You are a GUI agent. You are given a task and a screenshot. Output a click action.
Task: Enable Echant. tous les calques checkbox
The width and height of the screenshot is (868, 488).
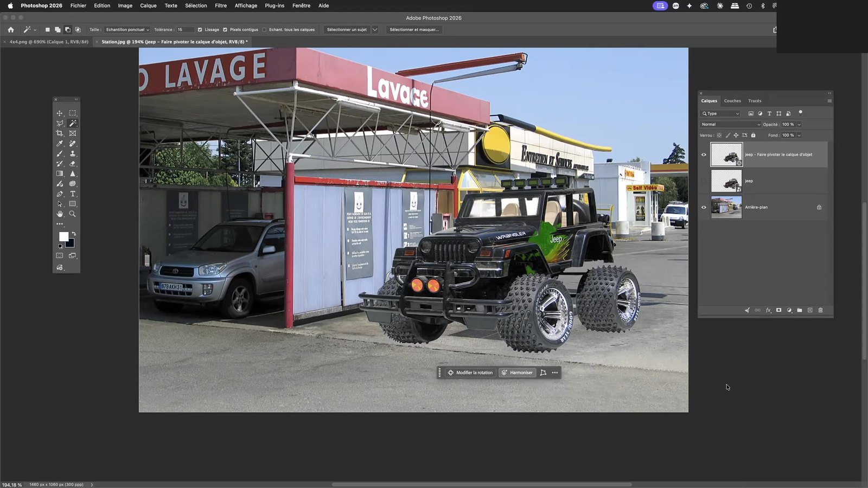pos(264,30)
